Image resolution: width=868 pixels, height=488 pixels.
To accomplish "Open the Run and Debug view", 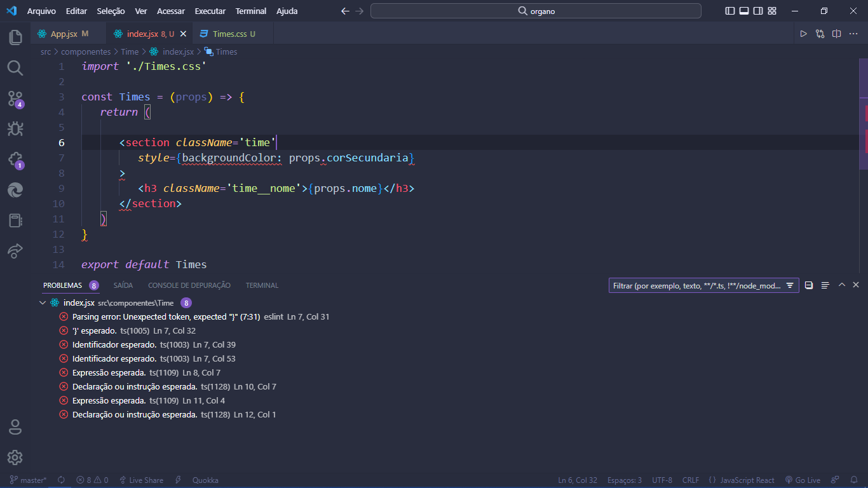I will pyautogui.click(x=15, y=129).
